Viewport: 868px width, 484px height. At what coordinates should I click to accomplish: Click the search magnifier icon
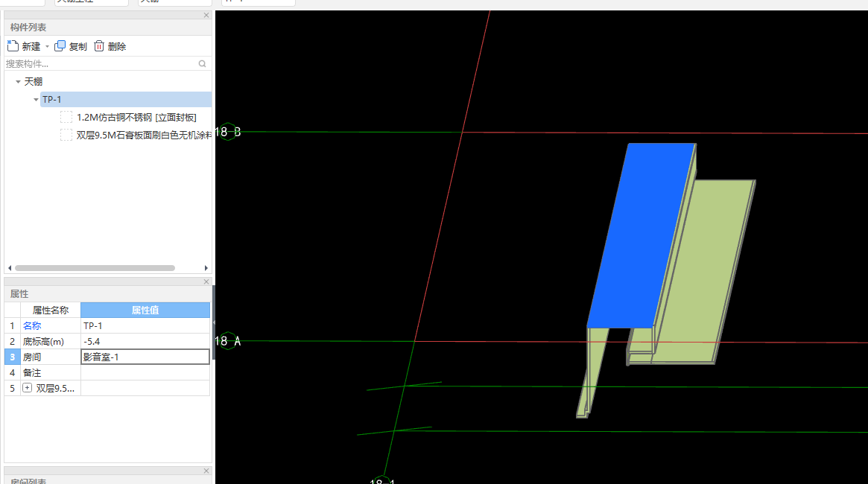202,63
